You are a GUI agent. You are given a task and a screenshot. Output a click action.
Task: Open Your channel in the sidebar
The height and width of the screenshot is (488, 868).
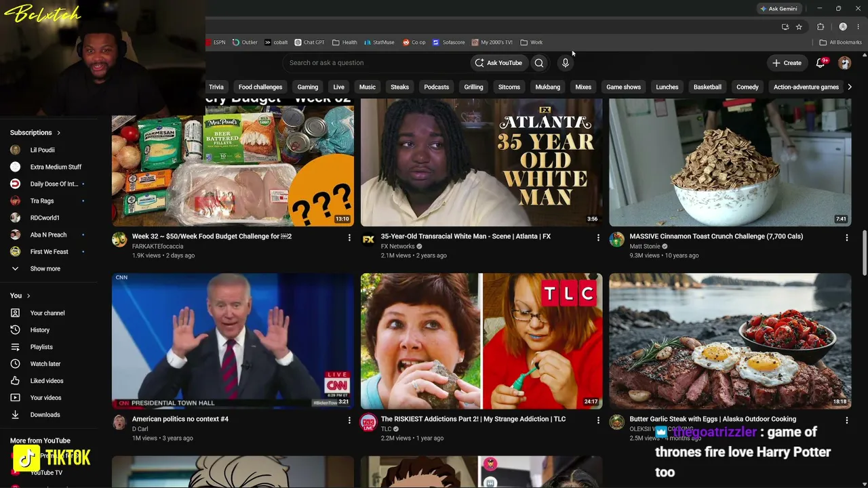pyautogui.click(x=49, y=313)
